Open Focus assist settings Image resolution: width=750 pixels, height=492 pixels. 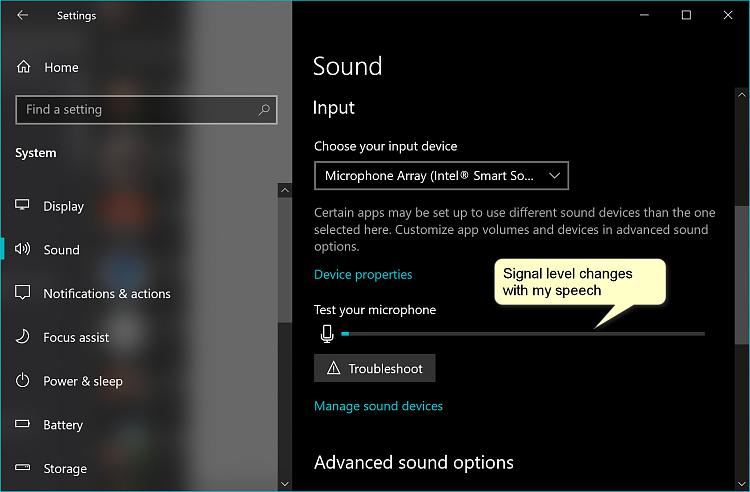76,338
